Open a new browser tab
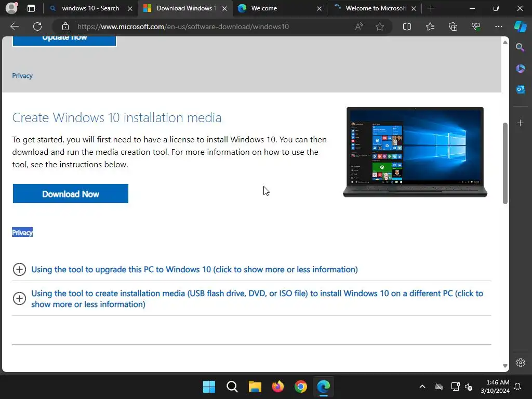This screenshot has width=532, height=399. coord(431,8)
